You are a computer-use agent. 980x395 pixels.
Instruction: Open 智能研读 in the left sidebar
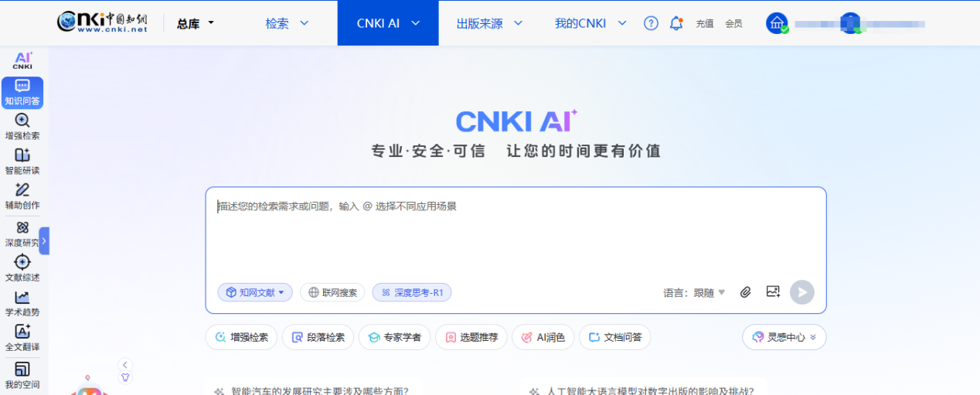coord(22,162)
